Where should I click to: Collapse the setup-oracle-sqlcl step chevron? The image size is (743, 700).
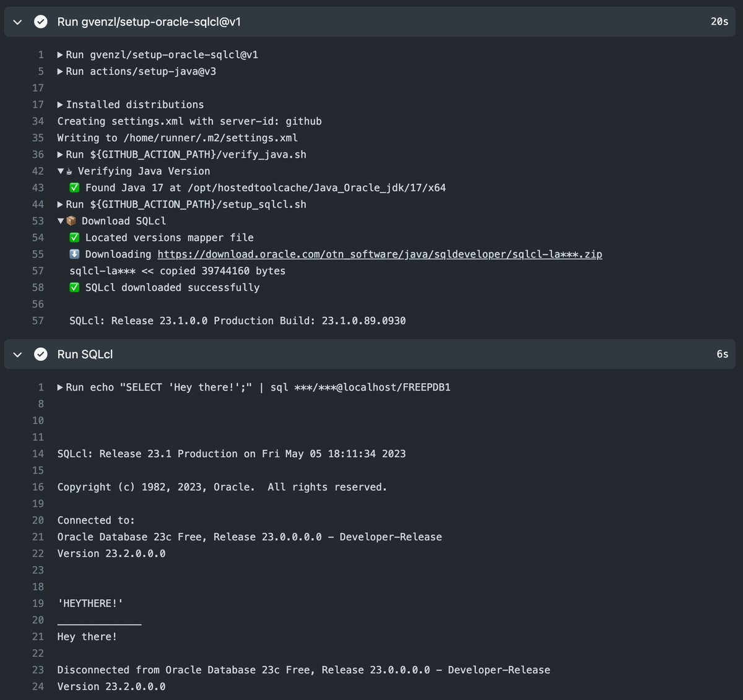click(x=17, y=22)
